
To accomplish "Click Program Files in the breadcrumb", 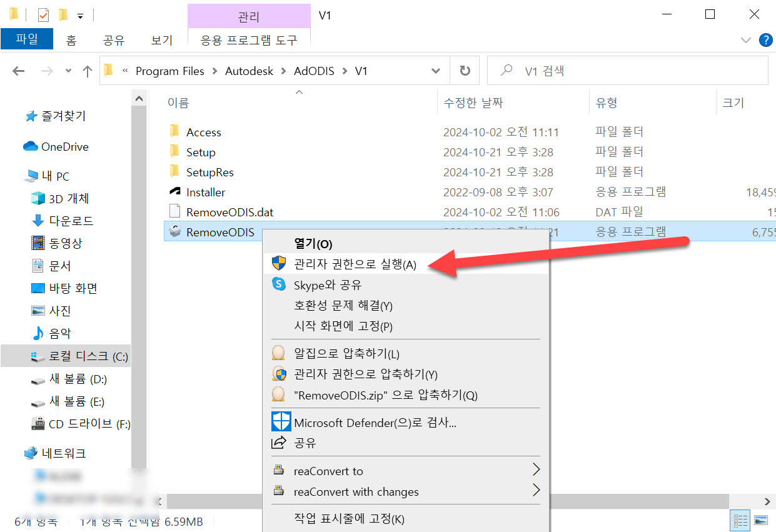I will point(170,71).
